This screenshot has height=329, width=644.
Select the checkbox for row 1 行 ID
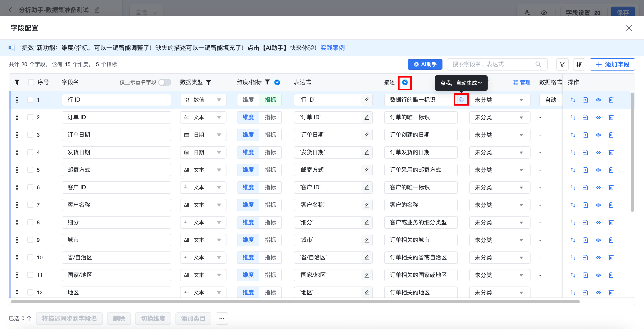tap(30, 99)
